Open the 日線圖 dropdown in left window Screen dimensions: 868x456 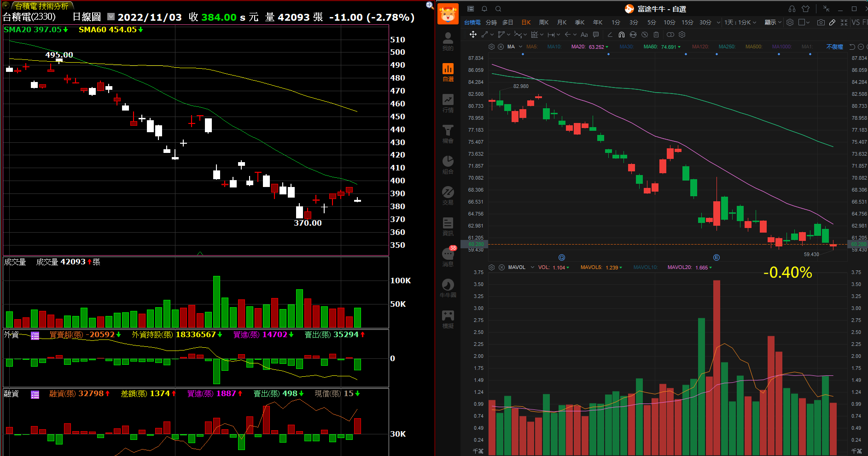tap(111, 17)
